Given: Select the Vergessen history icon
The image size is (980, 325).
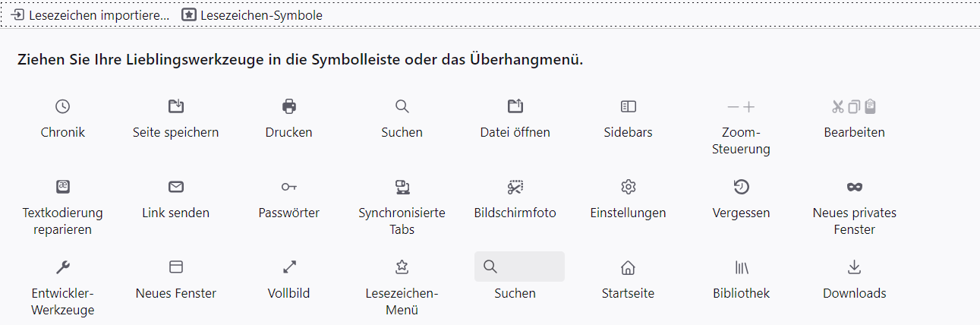Looking at the screenshot, I should 742,187.
